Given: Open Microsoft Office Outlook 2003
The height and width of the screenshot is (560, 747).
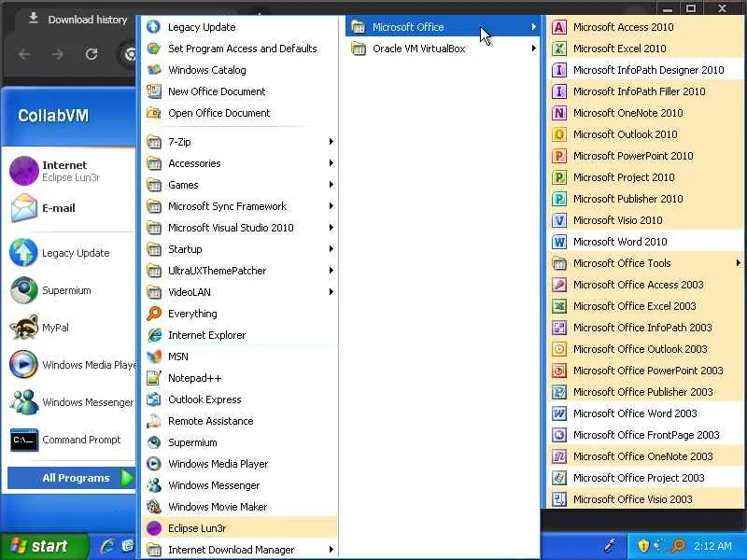Looking at the screenshot, I should [644, 349].
